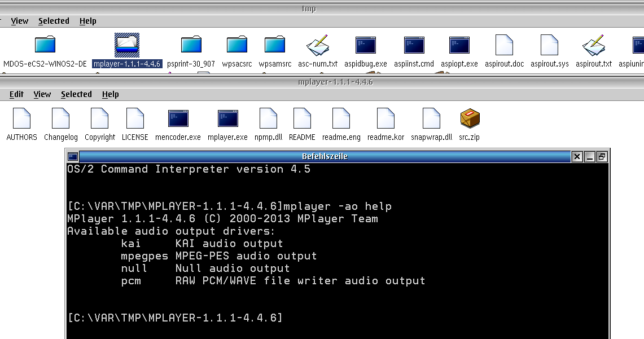Image resolution: width=644 pixels, height=339 pixels.
Task: Select the Changelog file icon
Action: coord(61,118)
